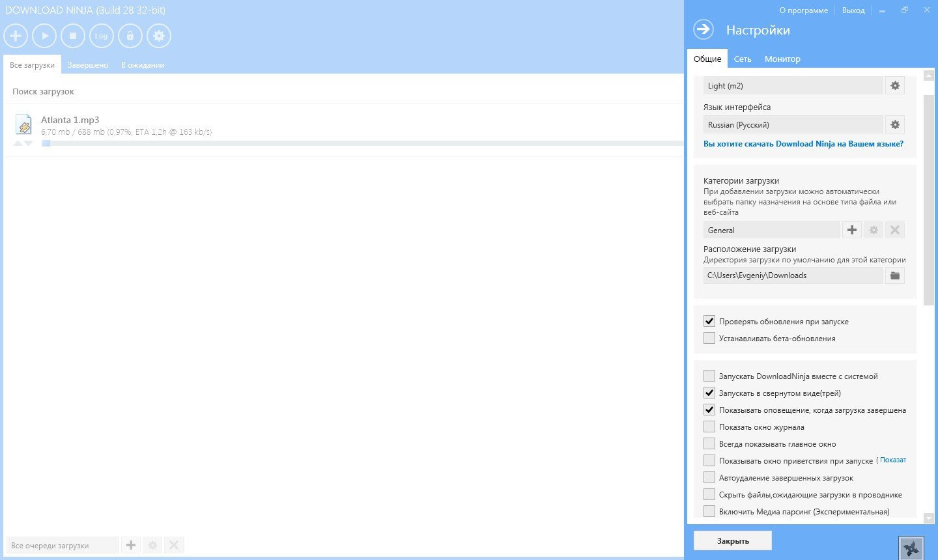This screenshot has height=560, width=938.
Task: Click the ninja logo icon
Action: [x=911, y=548]
